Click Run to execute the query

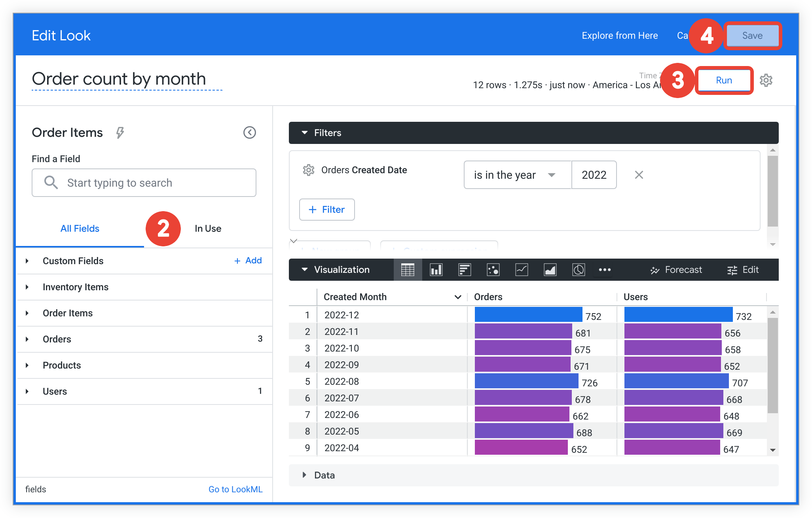click(x=725, y=80)
